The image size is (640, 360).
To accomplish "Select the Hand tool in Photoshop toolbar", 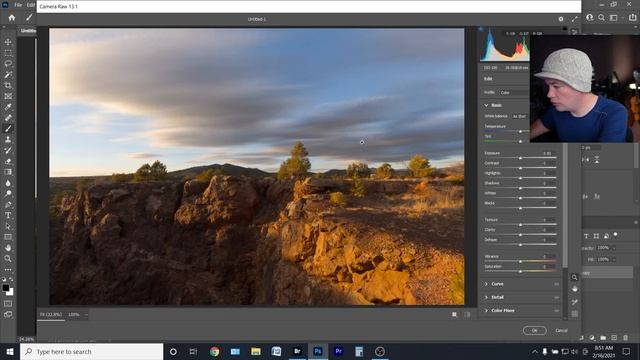I will (x=8, y=248).
